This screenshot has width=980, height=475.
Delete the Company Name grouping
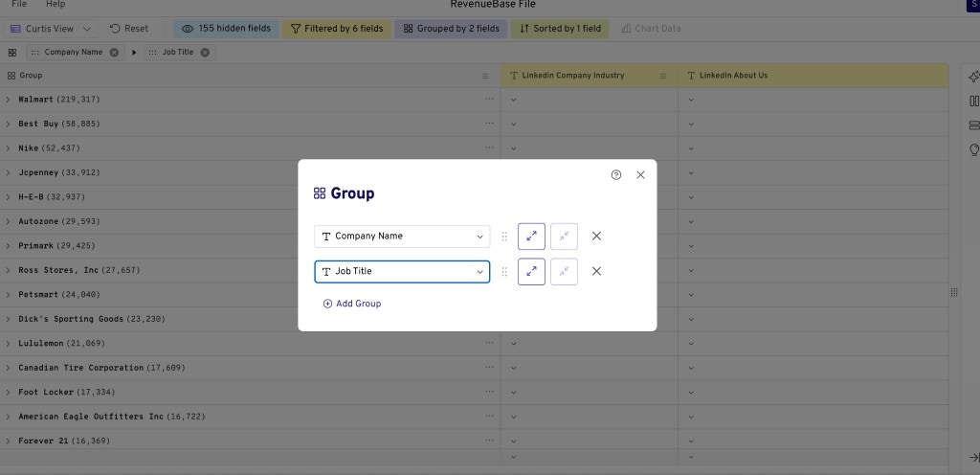pyautogui.click(x=596, y=237)
